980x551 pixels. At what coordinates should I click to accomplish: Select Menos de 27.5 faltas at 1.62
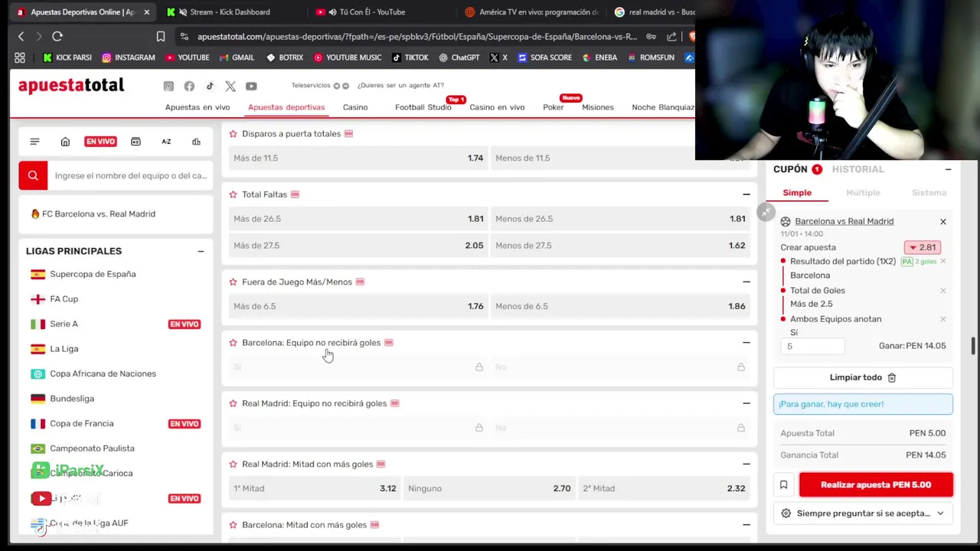pos(620,246)
